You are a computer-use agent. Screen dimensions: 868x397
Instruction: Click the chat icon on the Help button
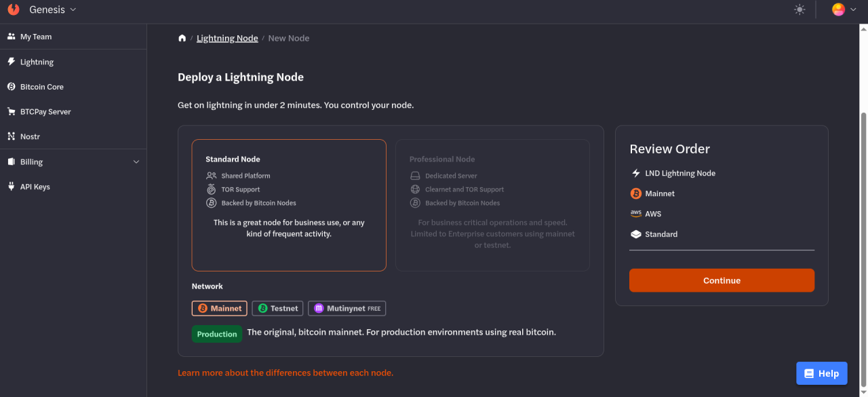point(808,373)
